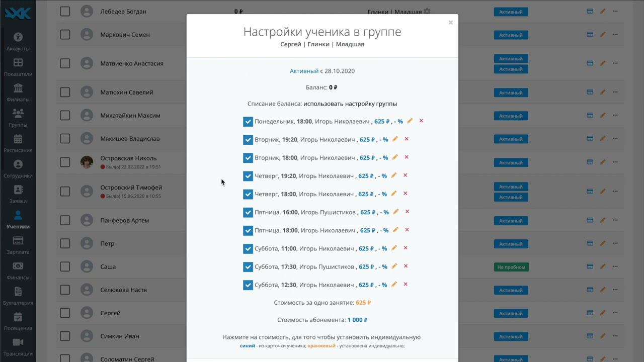This screenshot has height=362, width=644.
Task: Open payment card icon for Лебедев Богдан
Action: pos(590,11)
